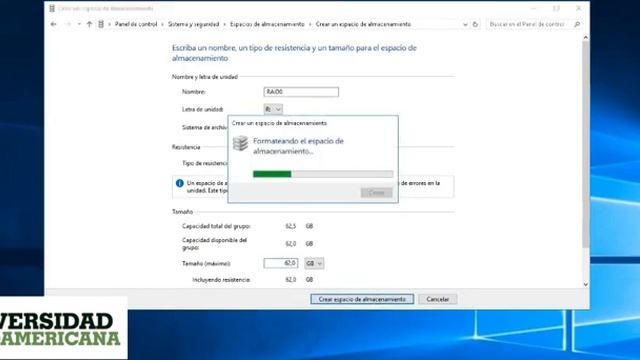This screenshot has width=640, height=360.
Task: Go up one level with the up arrow
Action: (89, 24)
